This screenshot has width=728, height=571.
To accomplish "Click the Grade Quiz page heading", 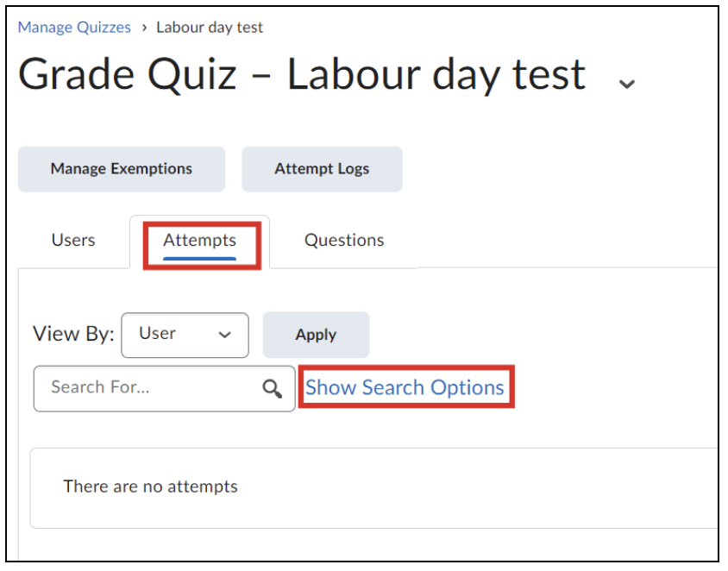I will (x=302, y=75).
